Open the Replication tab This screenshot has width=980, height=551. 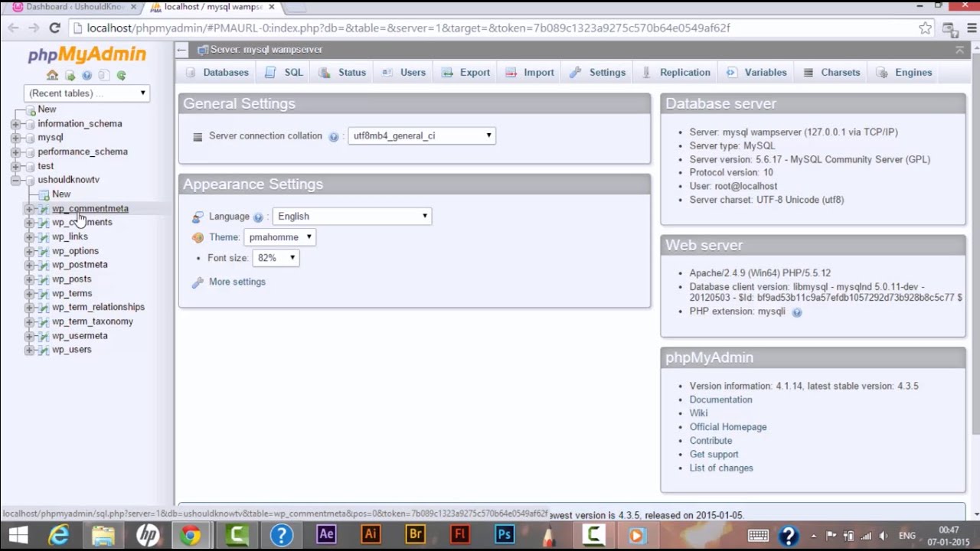pyautogui.click(x=676, y=73)
